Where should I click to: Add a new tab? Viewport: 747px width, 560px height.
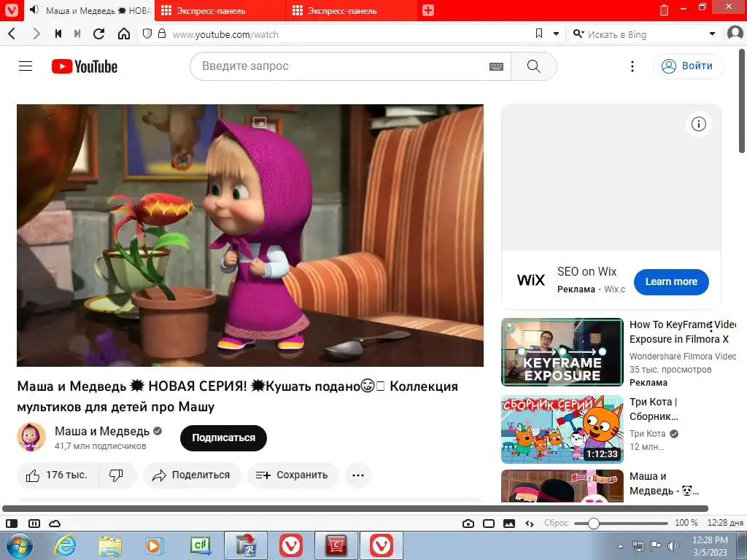point(427,10)
